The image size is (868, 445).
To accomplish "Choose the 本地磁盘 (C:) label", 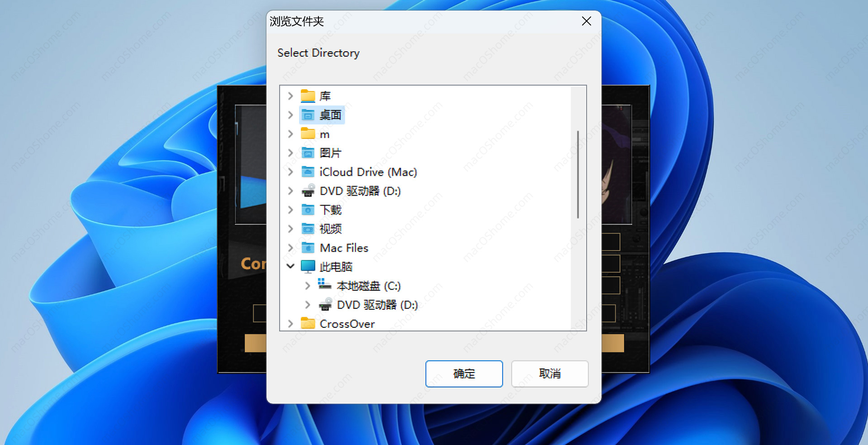I will pos(369,286).
